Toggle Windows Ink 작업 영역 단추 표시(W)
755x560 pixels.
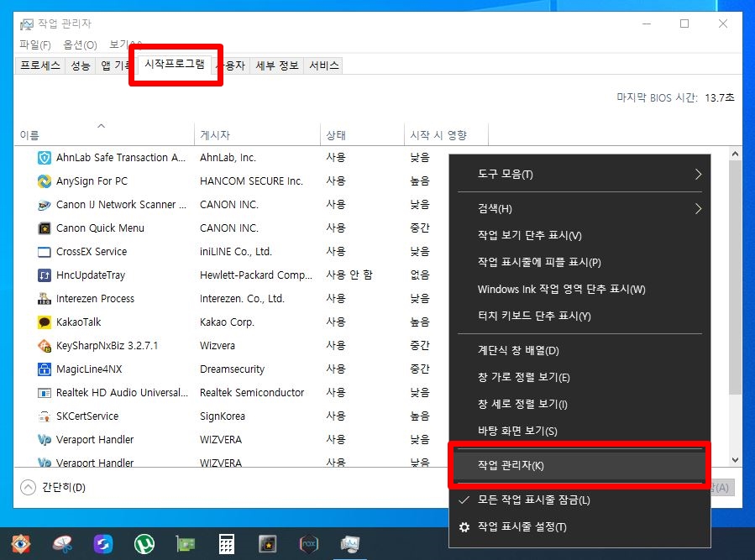pos(579,290)
